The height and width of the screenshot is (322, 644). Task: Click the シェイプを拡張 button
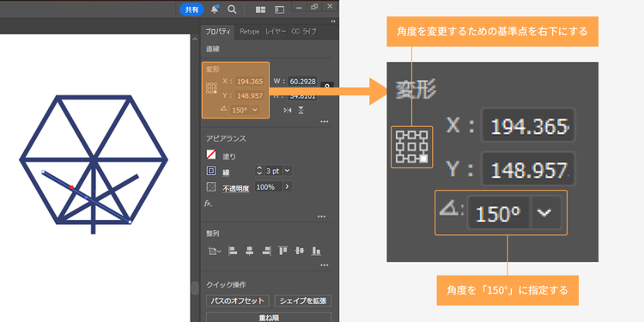point(303,301)
